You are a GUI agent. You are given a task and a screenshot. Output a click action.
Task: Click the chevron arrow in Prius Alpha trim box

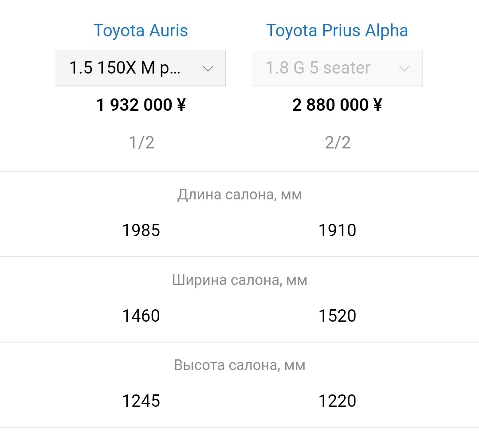(404, 68)
